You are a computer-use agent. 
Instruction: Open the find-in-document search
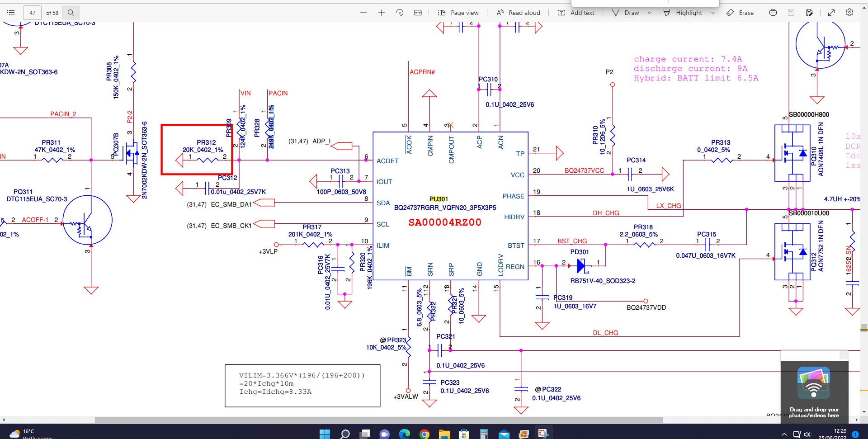point(71,13)
